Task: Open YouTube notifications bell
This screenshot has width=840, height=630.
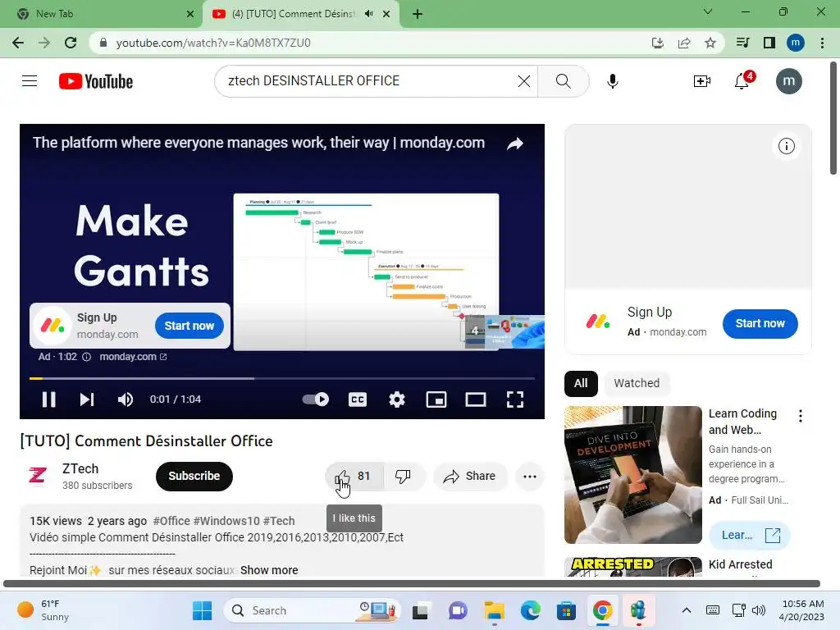Action: (x=742, y=81)
